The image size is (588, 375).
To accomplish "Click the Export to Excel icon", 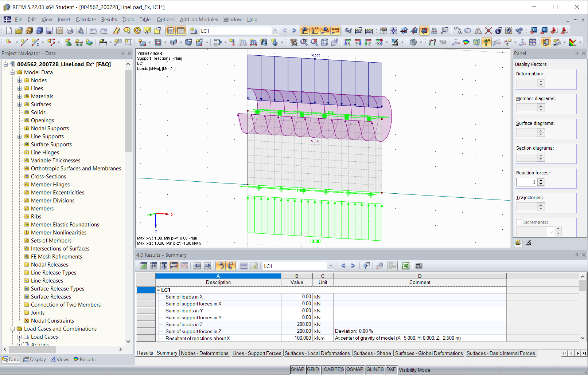I will [x=406, y=266].
